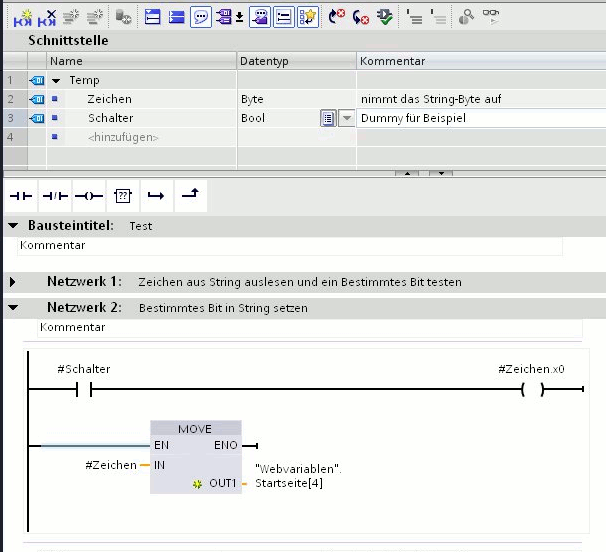Select the #Zeichen.x0 output coil
The image size is (606, 552).
[533, 389]
